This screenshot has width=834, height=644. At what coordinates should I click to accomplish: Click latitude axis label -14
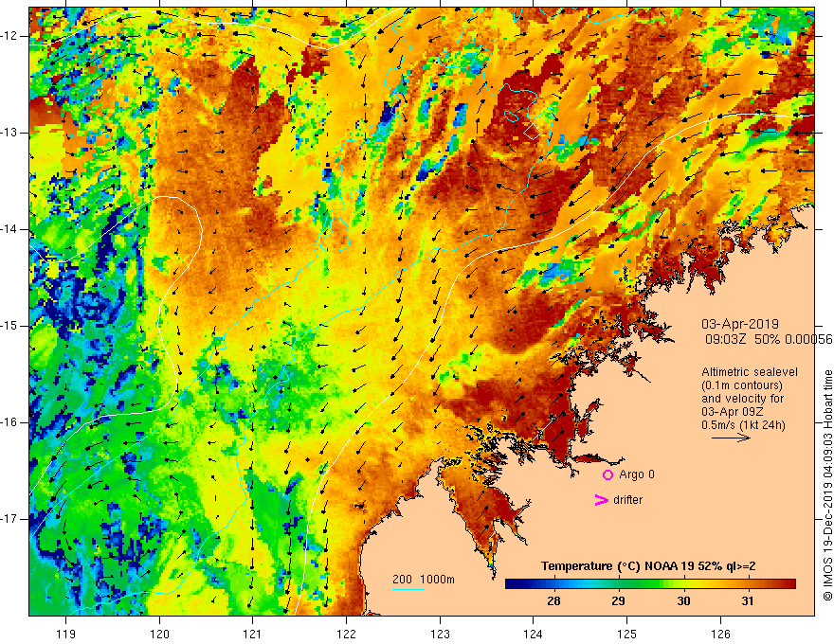click(9, 229)
